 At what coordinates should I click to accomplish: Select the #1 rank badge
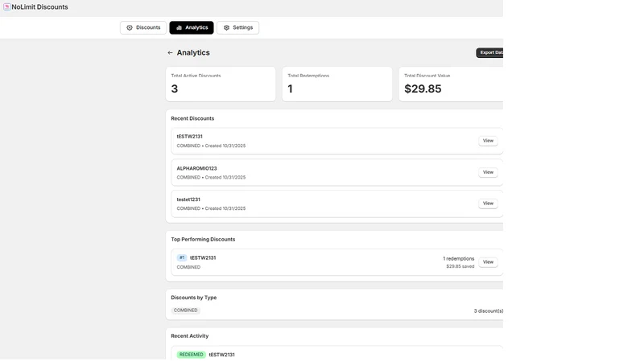(x=182, y=257)
